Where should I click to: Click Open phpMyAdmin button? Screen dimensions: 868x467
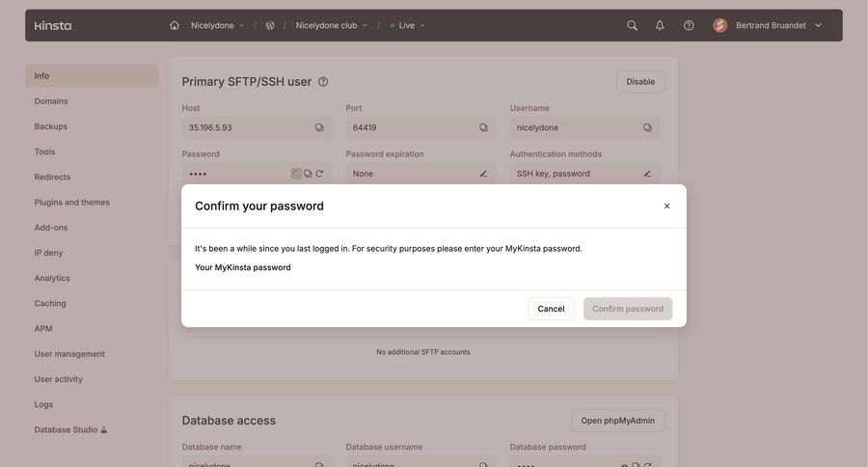618,421
